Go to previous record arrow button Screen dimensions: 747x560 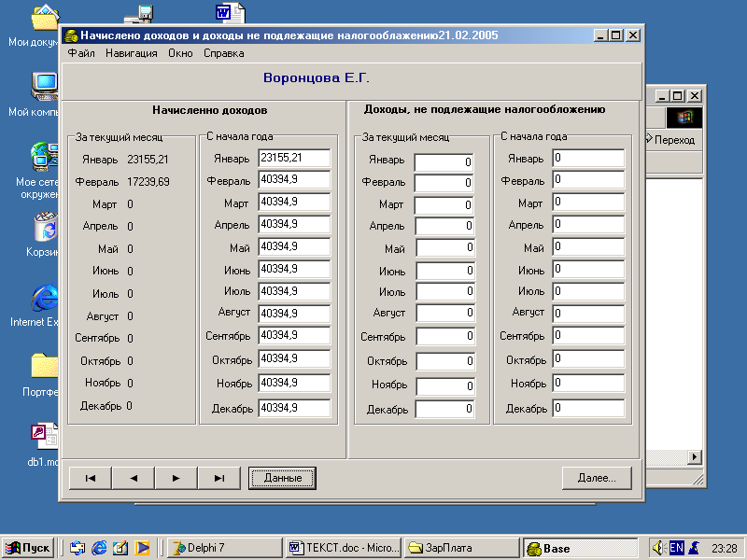click(134, 478)
